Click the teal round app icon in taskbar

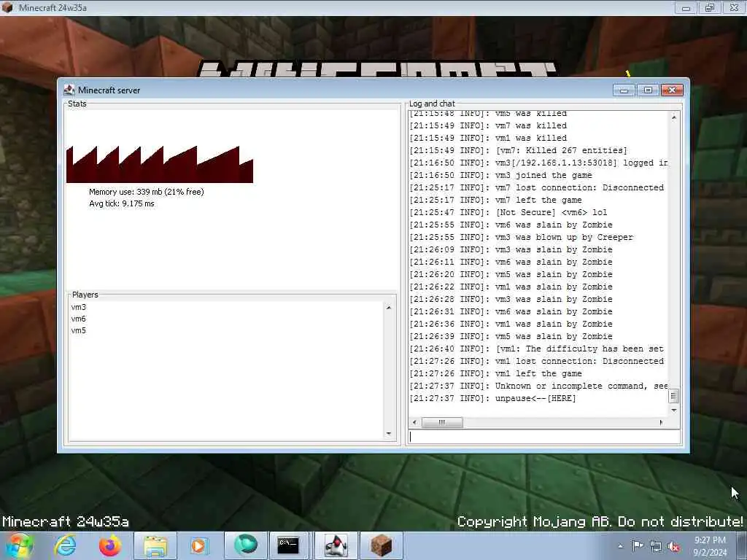245,545
